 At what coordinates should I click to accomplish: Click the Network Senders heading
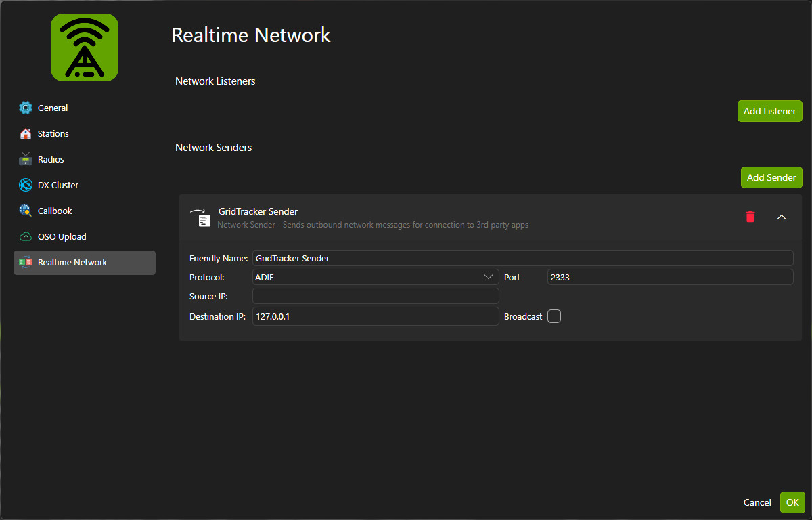(213, 147)
